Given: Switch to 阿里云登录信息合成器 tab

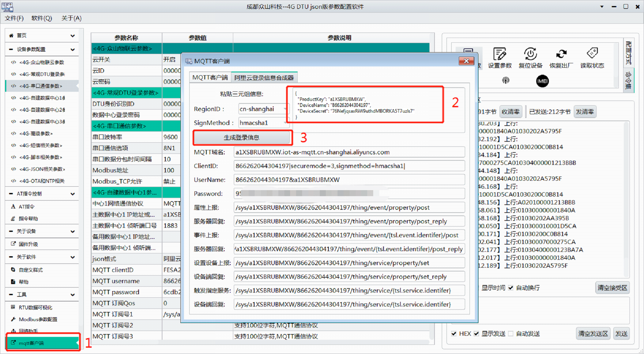Looking at the screenshot, I should (x=264, y=78).
